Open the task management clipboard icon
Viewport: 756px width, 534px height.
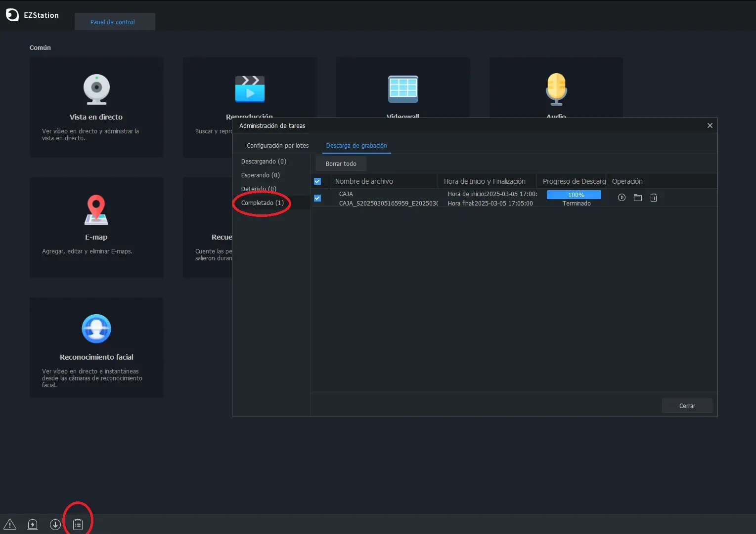(78, 524)
